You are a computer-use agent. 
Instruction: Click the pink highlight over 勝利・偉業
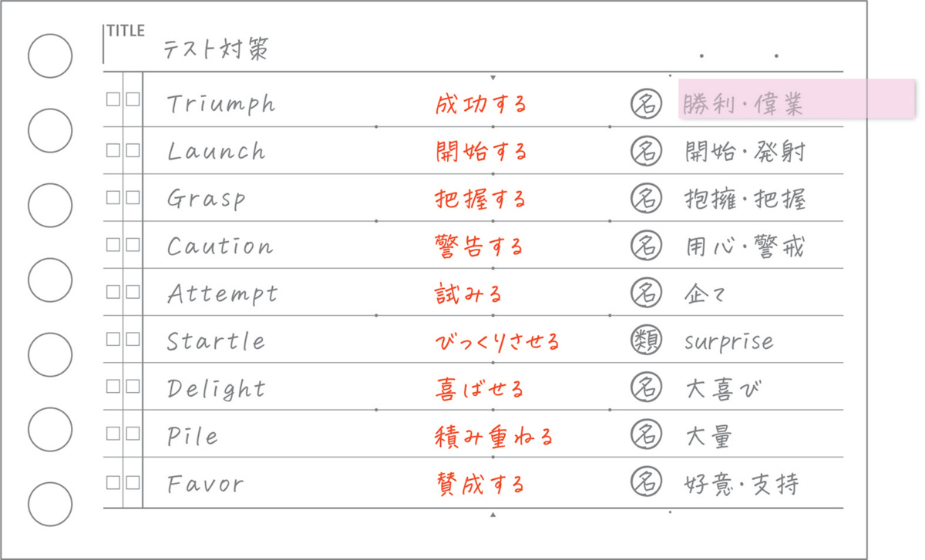click(x=796, y=99)
